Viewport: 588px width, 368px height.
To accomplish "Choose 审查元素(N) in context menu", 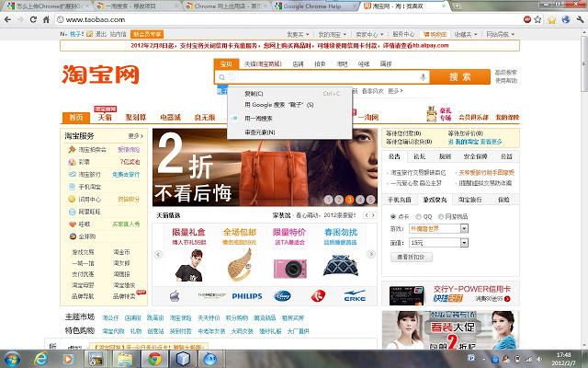I will point(289,132).
